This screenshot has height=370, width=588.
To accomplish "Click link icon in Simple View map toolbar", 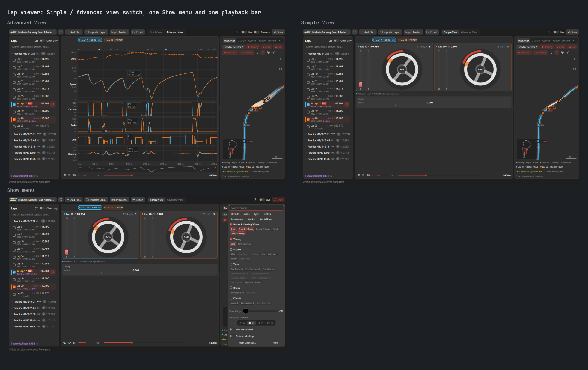I will 557,52.
